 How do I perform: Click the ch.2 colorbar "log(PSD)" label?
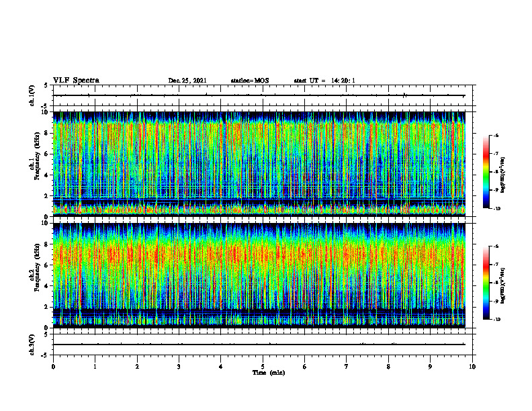coord(503,285)
